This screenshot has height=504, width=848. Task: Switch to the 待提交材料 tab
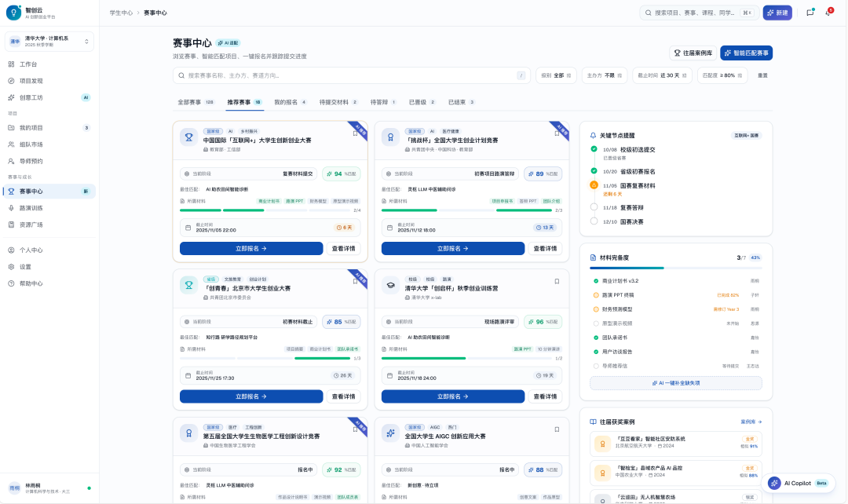[338, 102]
